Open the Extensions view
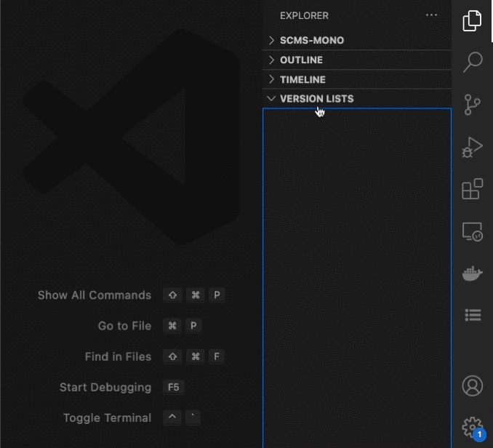 [472, 189]
